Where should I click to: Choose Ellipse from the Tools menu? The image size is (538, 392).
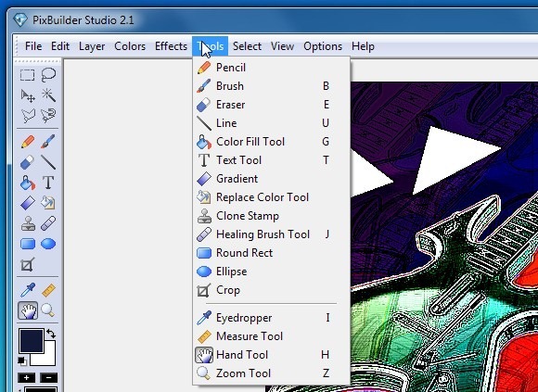coord(272,272)
